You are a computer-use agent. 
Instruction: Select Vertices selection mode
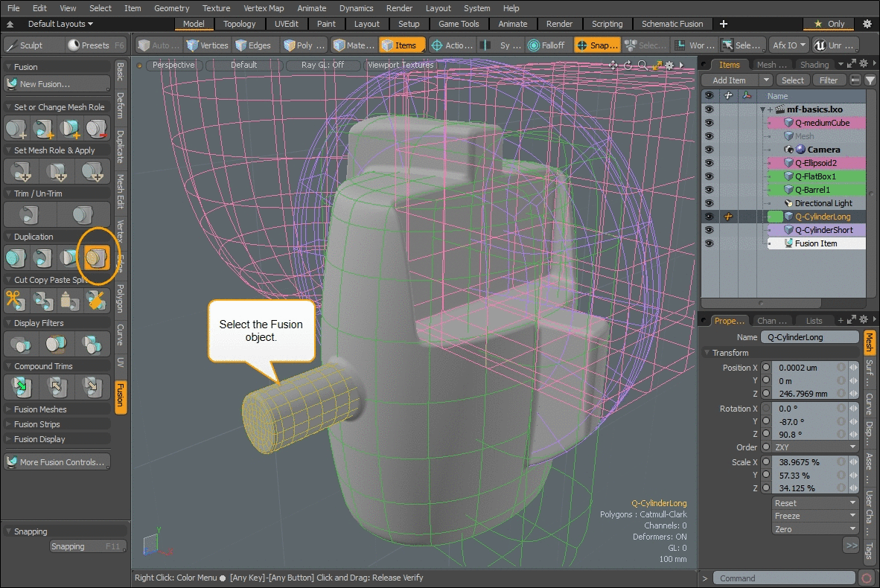pos(207,45)
